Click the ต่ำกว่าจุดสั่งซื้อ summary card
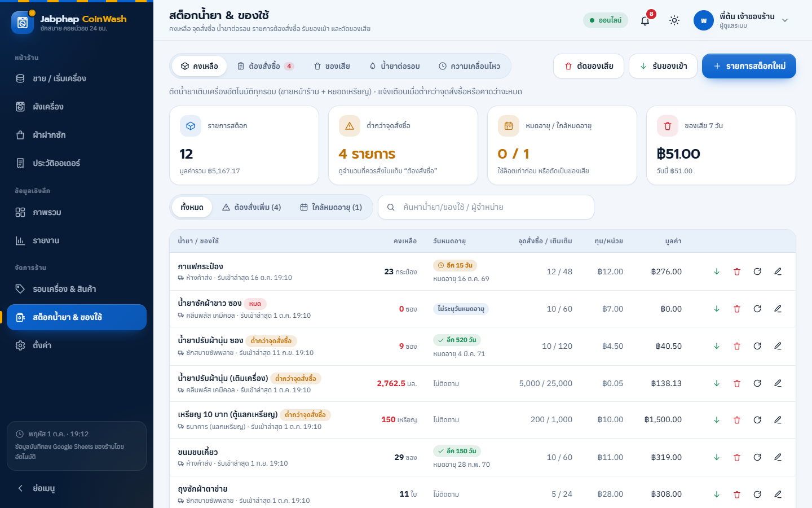Screen dimensions: 812x508 coord(403,146)
